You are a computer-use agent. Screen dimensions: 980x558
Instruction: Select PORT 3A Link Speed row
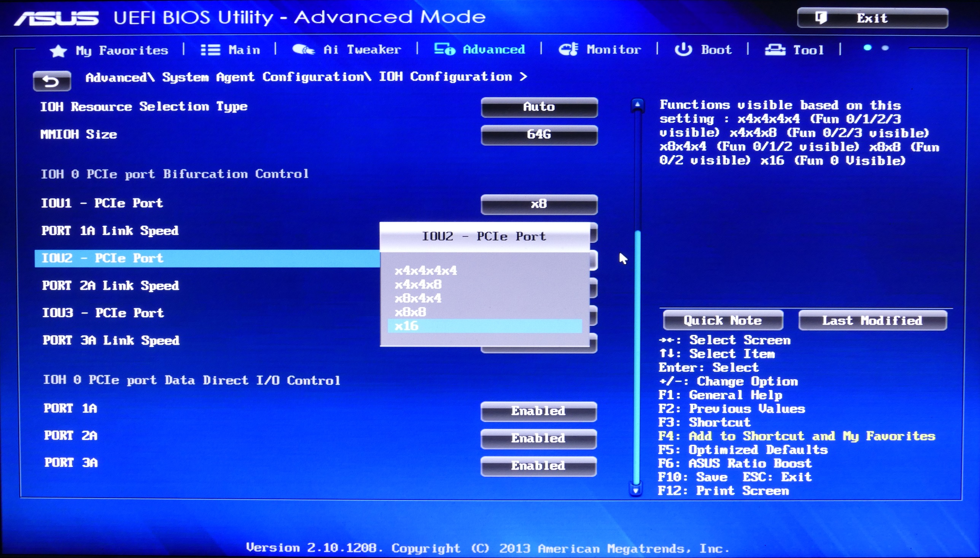tap(111, 340)
